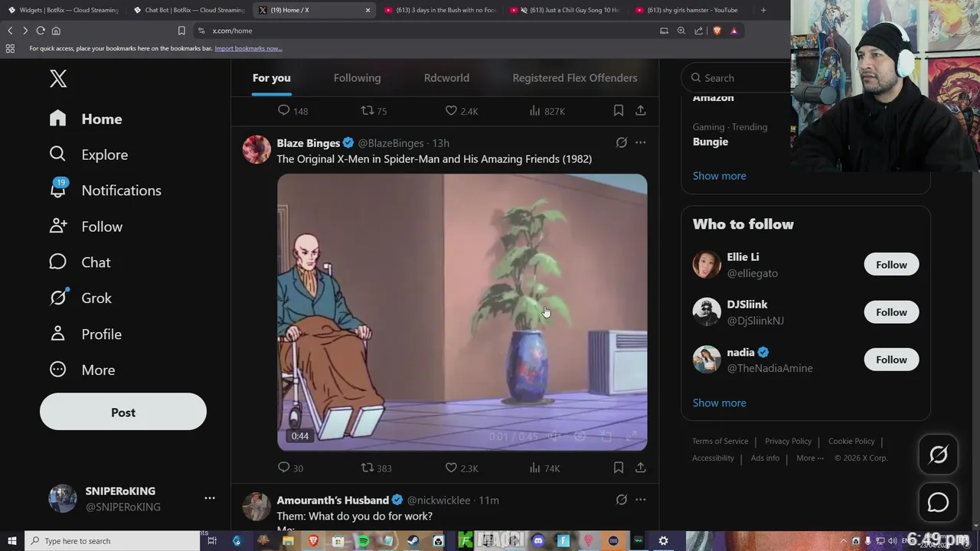Go to Home in the X sidebar
This screenshot has width=980, height=551.
pos(86,119)
